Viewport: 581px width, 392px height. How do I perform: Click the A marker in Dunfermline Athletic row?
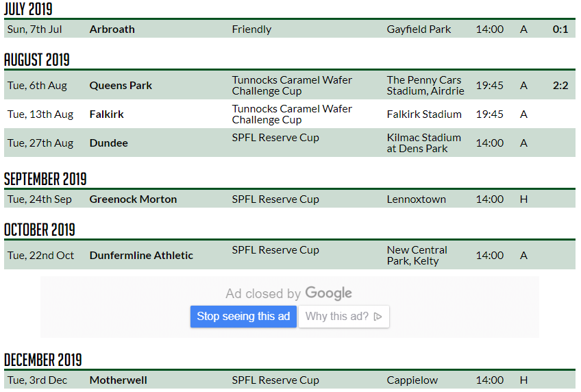tap(523, 256)
